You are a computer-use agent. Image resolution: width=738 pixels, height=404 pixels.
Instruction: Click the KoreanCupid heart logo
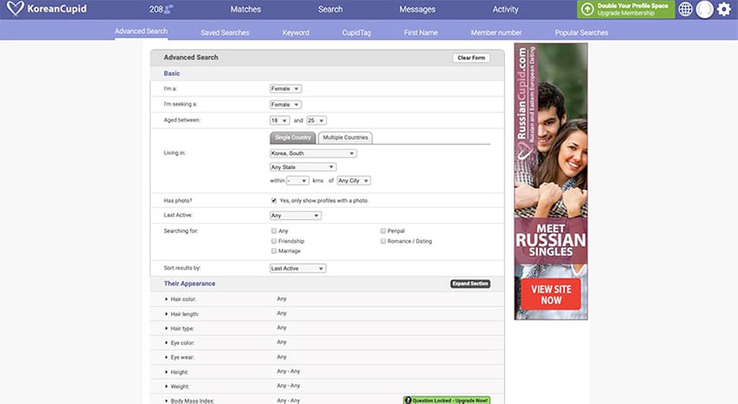pos(15,9)
